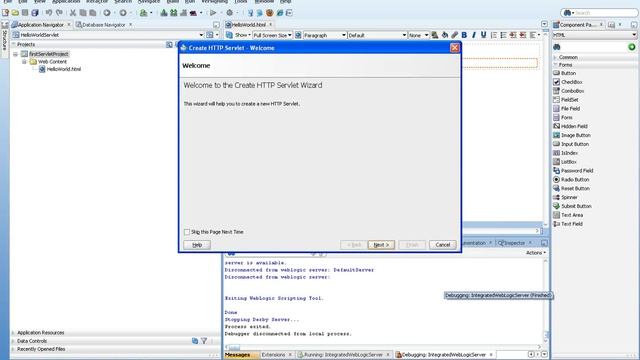Click the Copy icon in main toolbar

pos(83,13)
